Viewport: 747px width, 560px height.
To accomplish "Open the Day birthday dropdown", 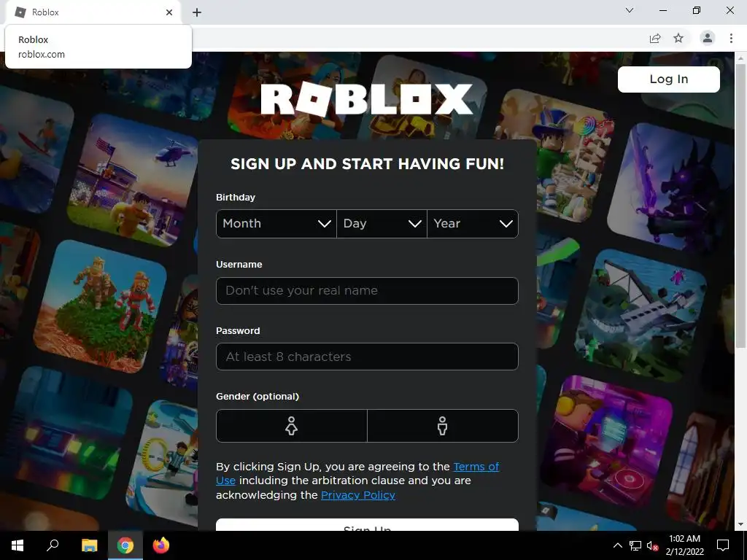I will (382, 223).
